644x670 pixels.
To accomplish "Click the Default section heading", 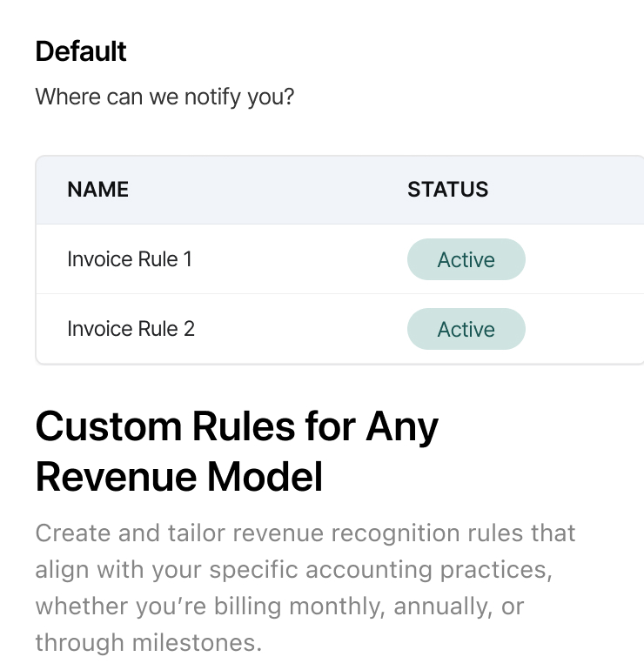I will coord(81,51).
